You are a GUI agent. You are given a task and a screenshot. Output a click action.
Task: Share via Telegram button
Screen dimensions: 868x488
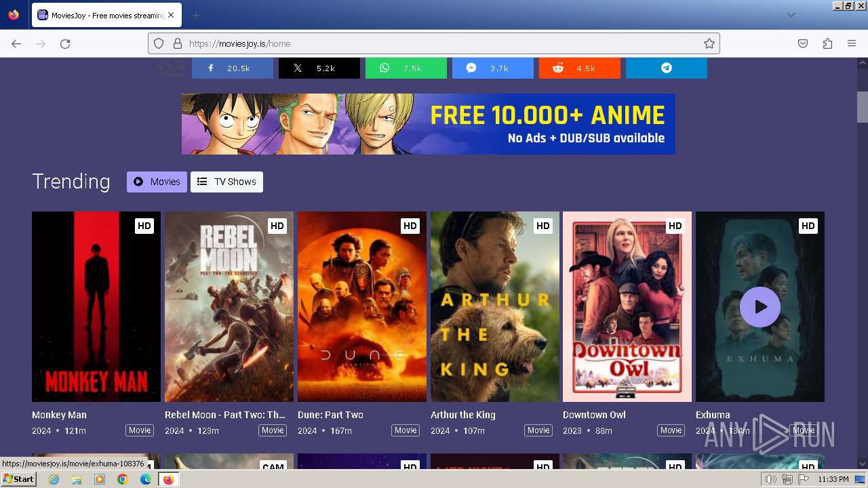pos(666,68)
